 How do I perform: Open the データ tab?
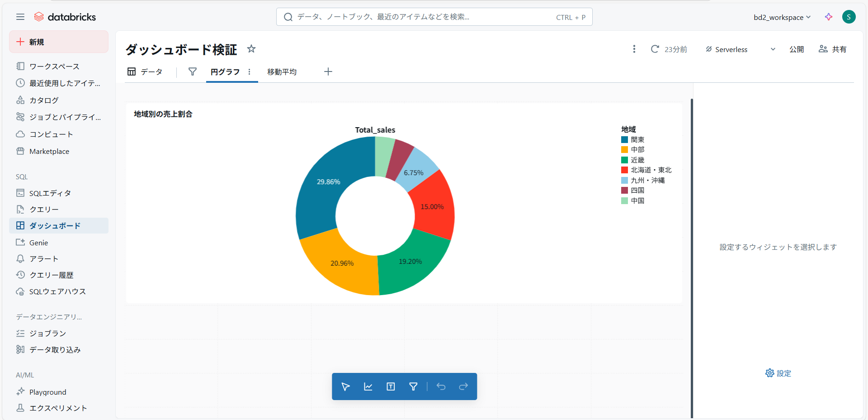coord(145,72)
